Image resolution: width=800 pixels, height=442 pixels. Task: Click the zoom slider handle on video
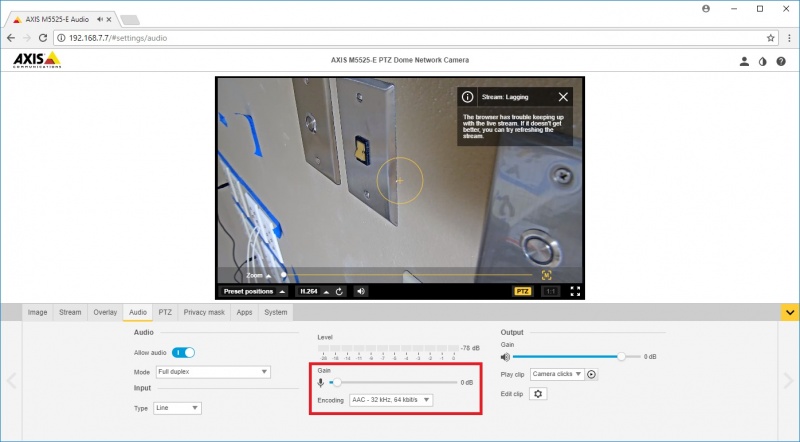pos(284,275)
